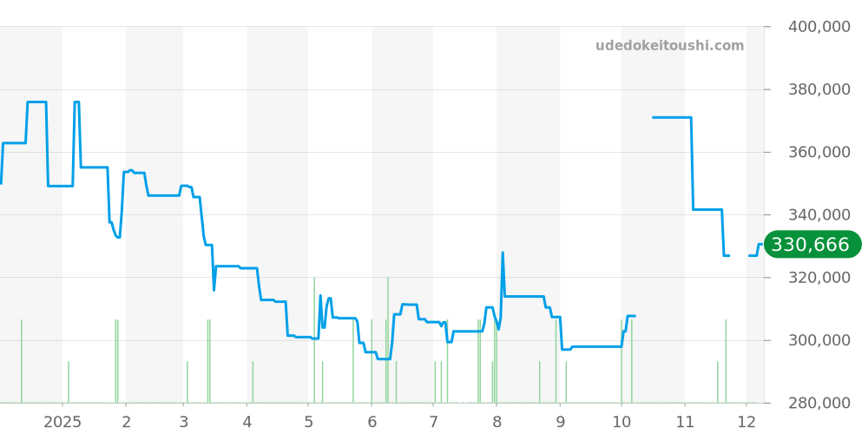
Task: Select month 8 label on the x-axis
Action: pyautogui.click(x=496, y=422)
